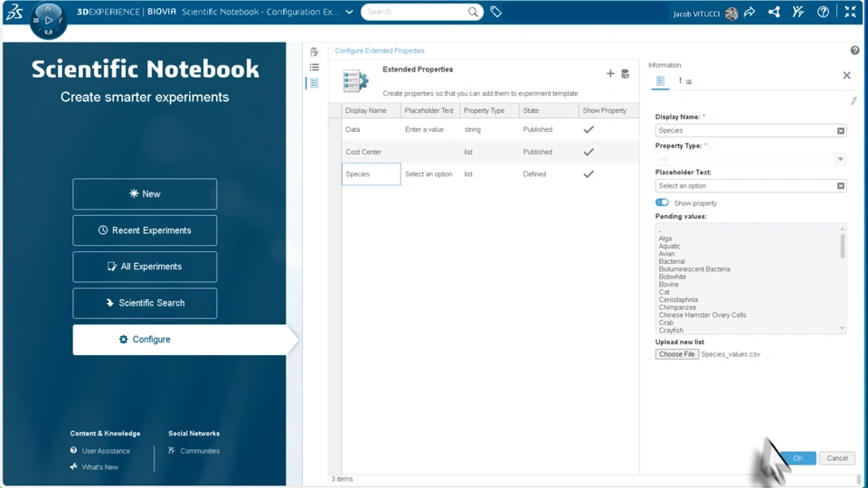Open the Communities link
This screenshot has height=488, width=868.
click(200, 451)
